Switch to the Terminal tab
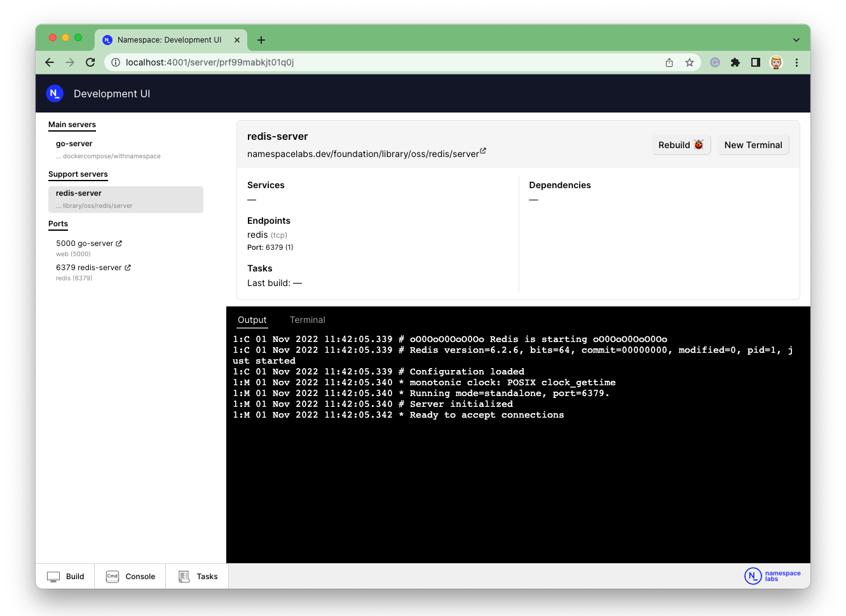The image size is (846, 616). pyautogui.click(x=307, y=320)
